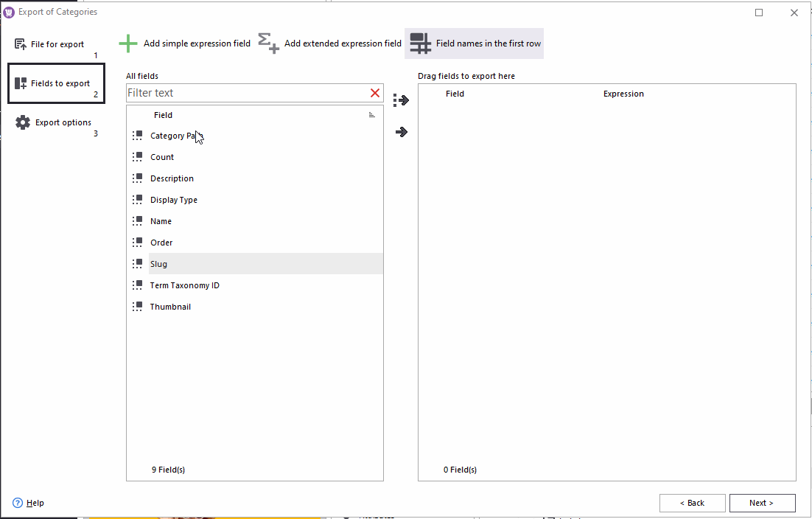812x519 pixels.
Task: Toggle Field names in the first row
Action: coord(474,43)
